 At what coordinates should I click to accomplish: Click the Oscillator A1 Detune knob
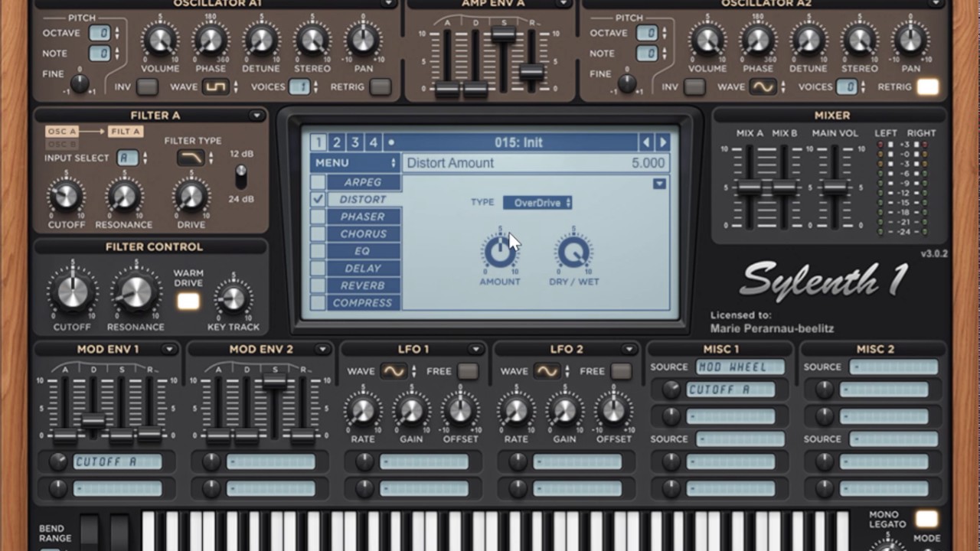pos(261,40)
